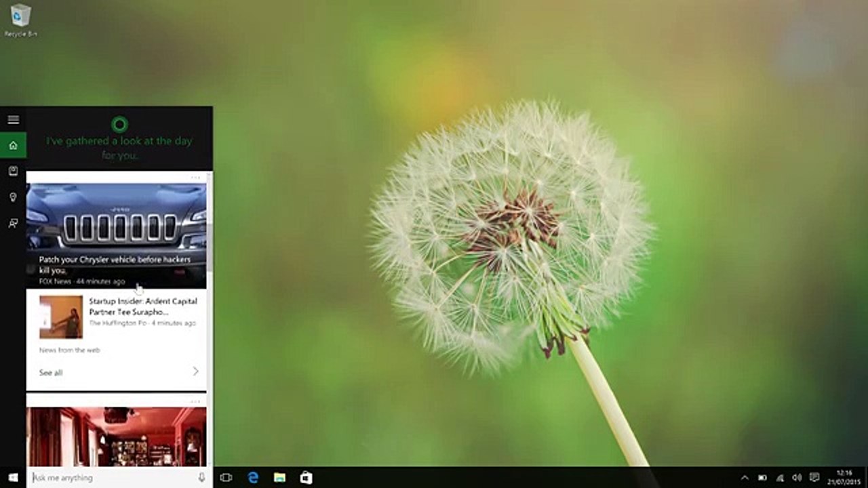The height and width of the screenshot is (488, 868).
Task: Select the Cortana Home icon
Action: tap(13, 145)
